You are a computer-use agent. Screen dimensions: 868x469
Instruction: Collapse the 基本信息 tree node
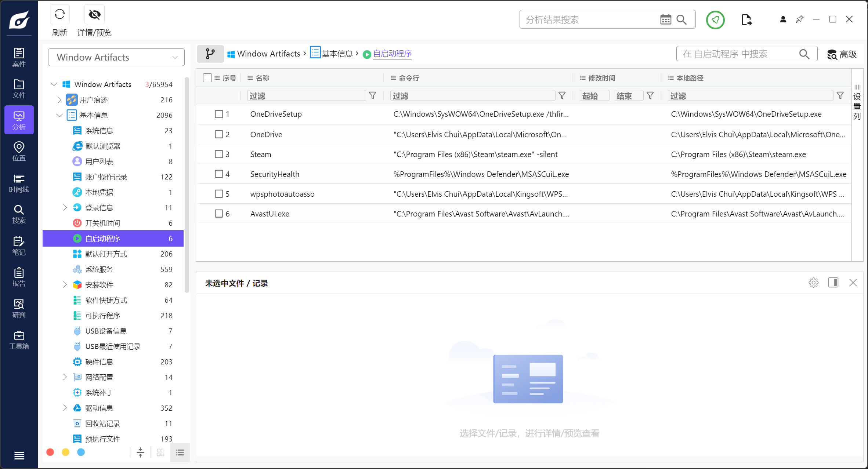coord(59,115)
